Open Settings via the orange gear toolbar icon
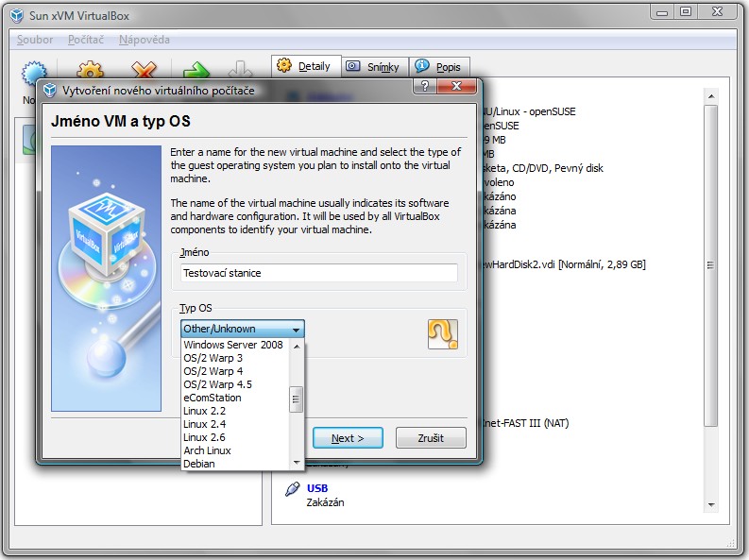Image resolution: width=749 pixels, height=560 pixels. pos(90,70)
